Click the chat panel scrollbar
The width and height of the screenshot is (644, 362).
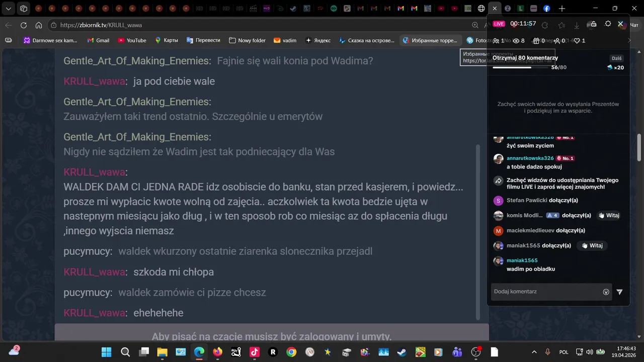(478, 231)
